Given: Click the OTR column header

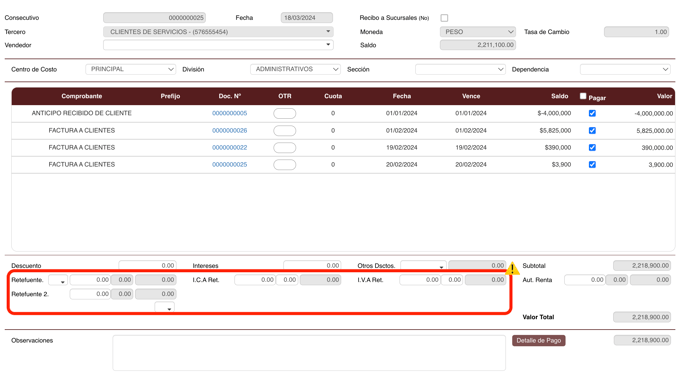Looking at the screenshot, I should click(285, 96).
